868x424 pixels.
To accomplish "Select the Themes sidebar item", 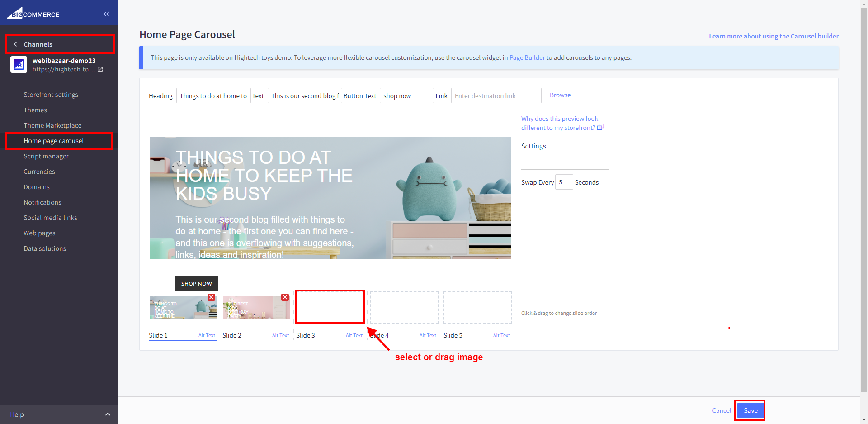I will pos(35,110).
